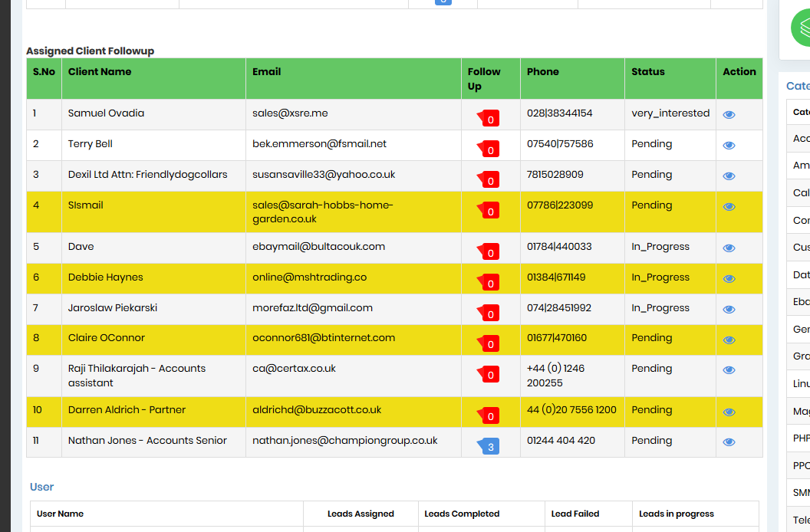Click nathan.jones@championgroup.co.uk email
This screenshot has width=810, height=532.
(x=345, y=441)
